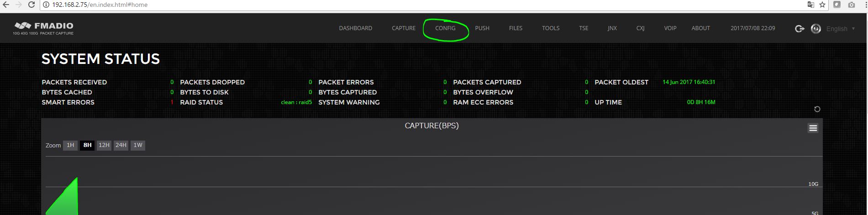This screenshot has height=215, width=868.
Task: Set chart zoom to 1W
Action: click(x=138, y=145)
